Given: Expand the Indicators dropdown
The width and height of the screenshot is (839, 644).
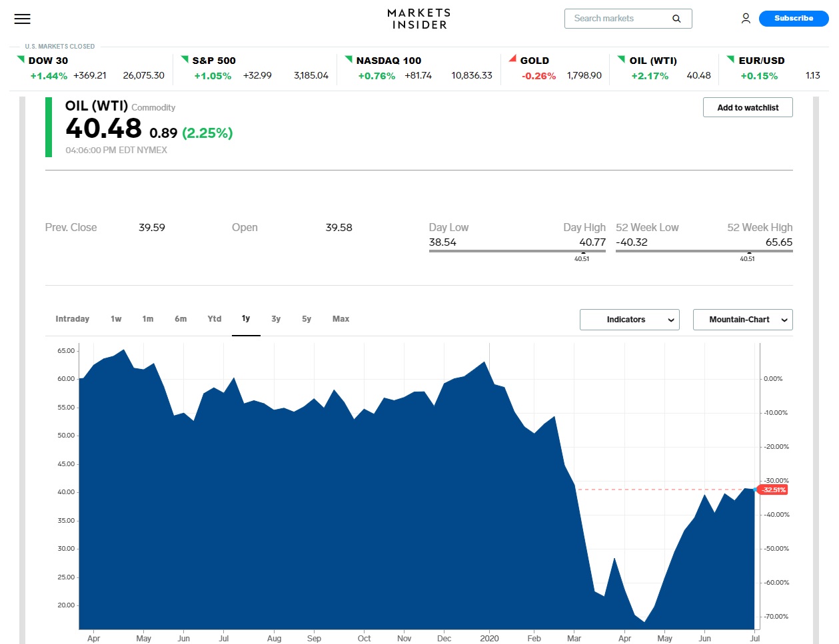Looking at the screenshot, I should (x=630, y=320).
